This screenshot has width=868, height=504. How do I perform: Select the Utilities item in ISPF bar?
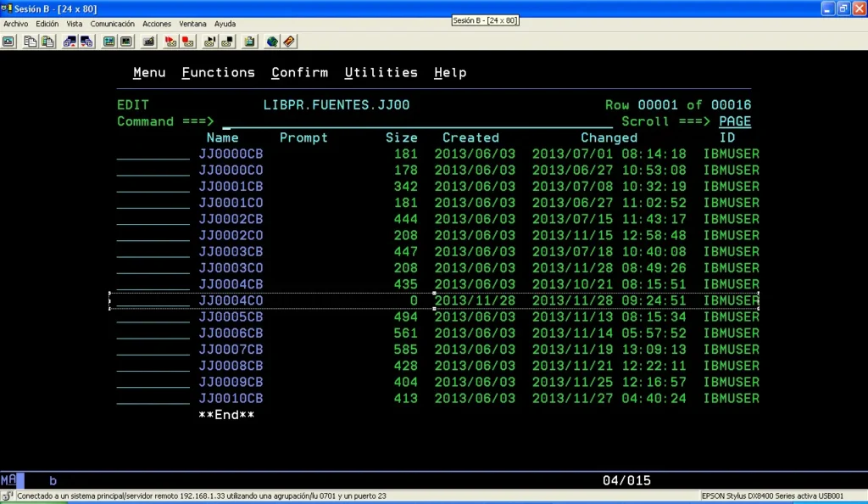(381, 73)
